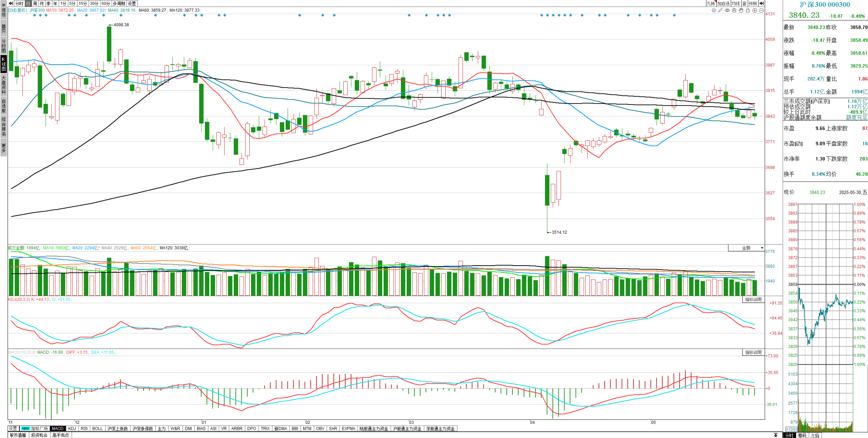Select 陆股通主力资金 indicator tab

[x=374, y=429]
